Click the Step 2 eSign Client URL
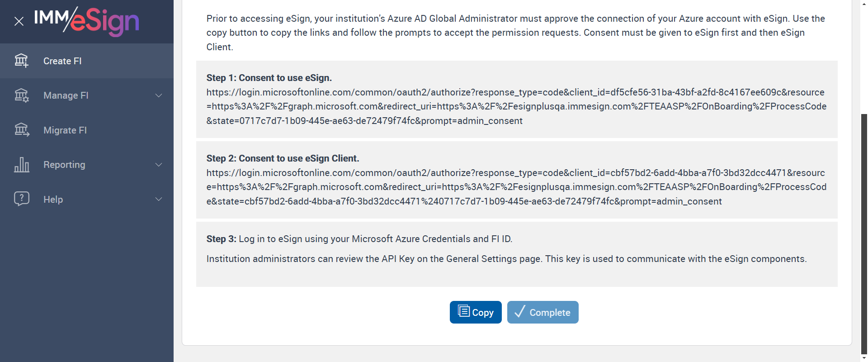Screen dimensions: 868x362 pyautogui.click(x=516, y=187)
